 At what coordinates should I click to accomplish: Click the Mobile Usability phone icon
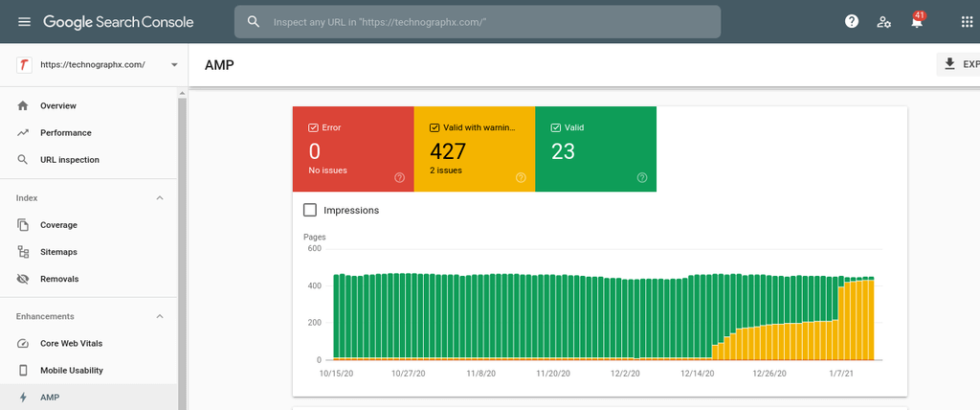(23, 370)
